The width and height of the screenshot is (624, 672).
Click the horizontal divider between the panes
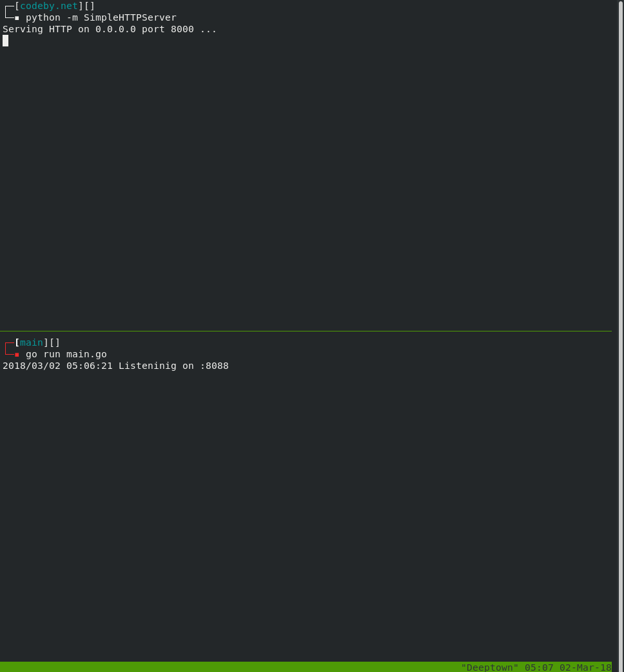pyautogui.click(x=306, y=331)
